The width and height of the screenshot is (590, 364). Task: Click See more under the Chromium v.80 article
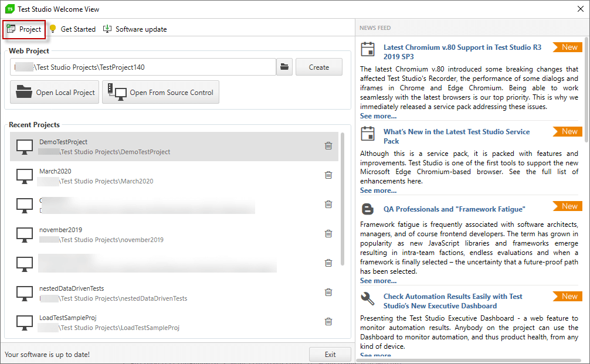pos(378,116)
